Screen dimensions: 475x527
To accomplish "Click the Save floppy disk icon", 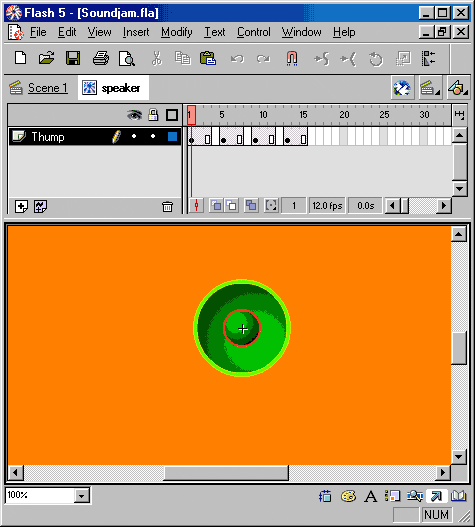I will tap(73, 58).
